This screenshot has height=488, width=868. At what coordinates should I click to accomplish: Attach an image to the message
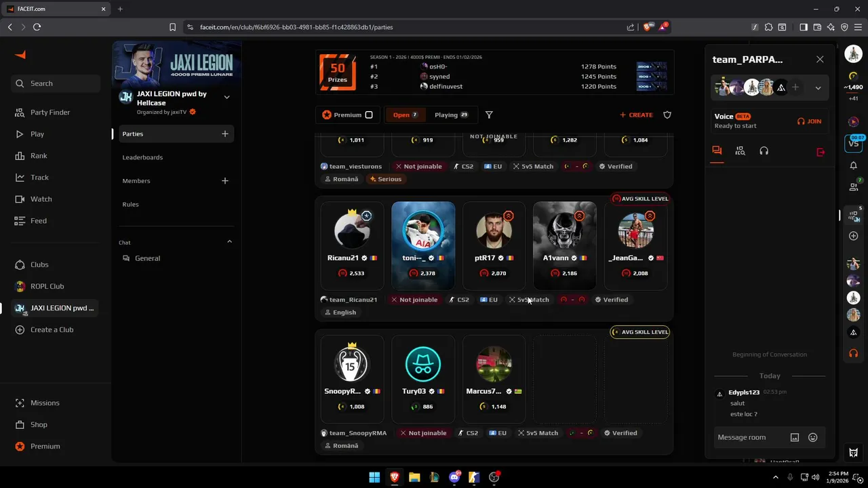pyautogui.click(x=795, y=437)
